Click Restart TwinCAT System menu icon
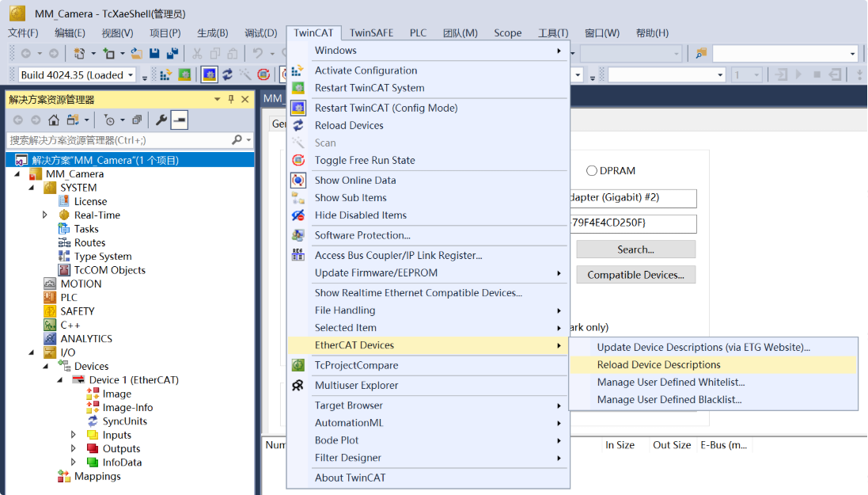The height and width of the screenshot is (495, 868). [x=298, y=88]
